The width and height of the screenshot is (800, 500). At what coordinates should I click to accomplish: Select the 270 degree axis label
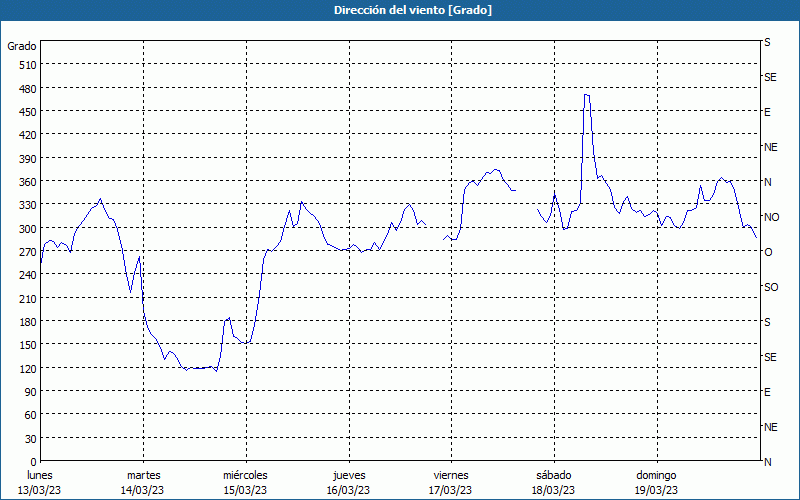point(28,252)
